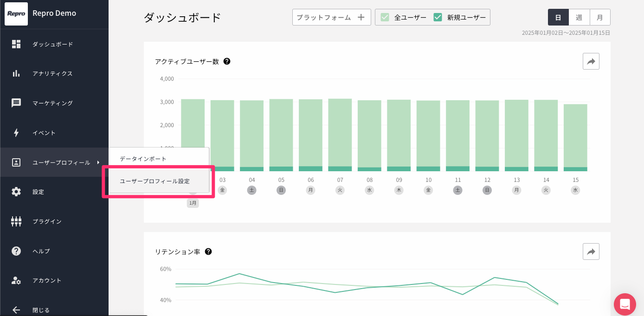This screenshot has height=316, width=644.
Task: Click the Dashboard grid icon in sidebar
Action: coord(16,44)
